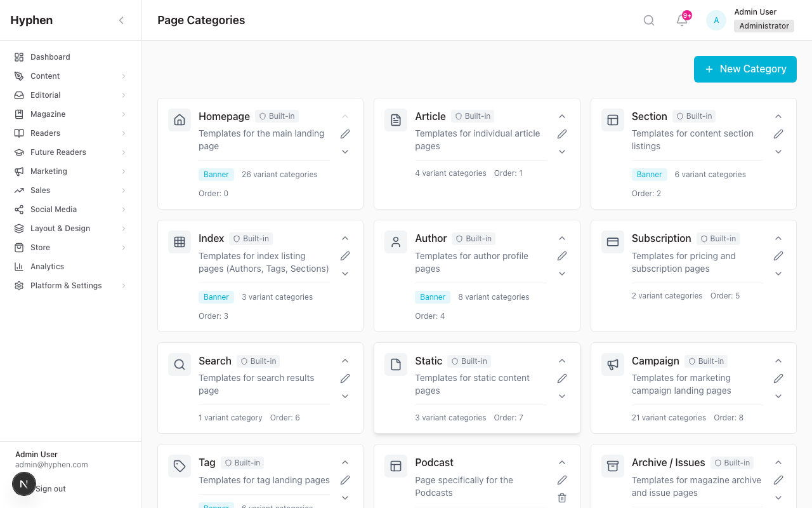Click the Homepage house icon
Viewport: 812px width, 508px height.
tap(180, 119)
